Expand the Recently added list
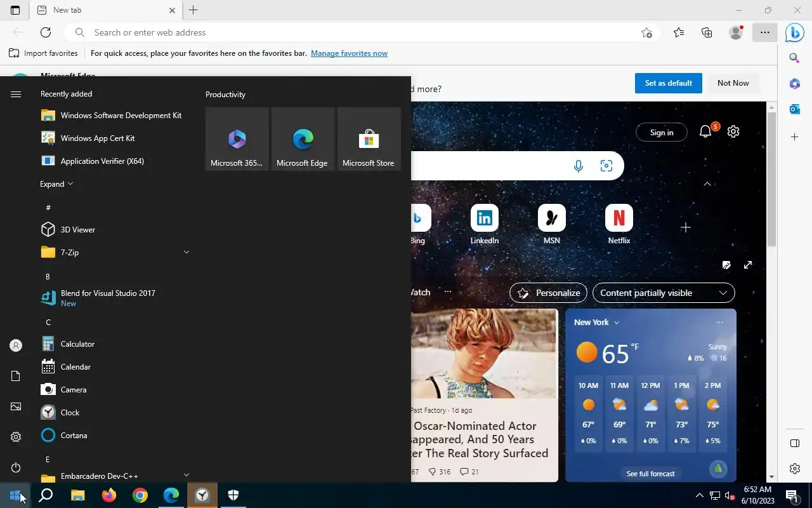The height and width of the screenshot is (508, 812). (x=56, y=184)
